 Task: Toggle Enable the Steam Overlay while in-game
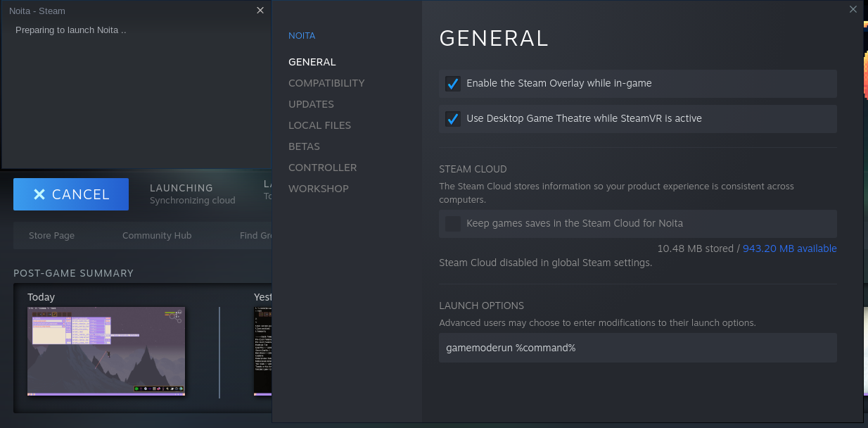453,84
